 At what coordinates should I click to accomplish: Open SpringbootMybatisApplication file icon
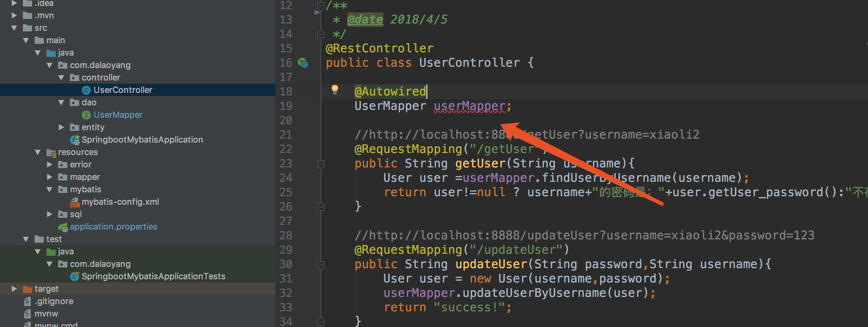75,140
